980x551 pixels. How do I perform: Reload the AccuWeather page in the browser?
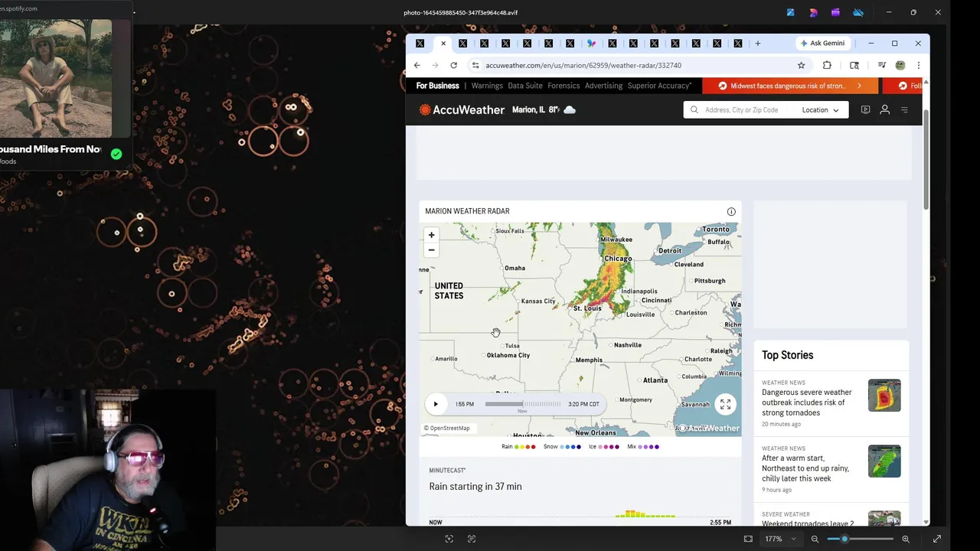point(453,65)
